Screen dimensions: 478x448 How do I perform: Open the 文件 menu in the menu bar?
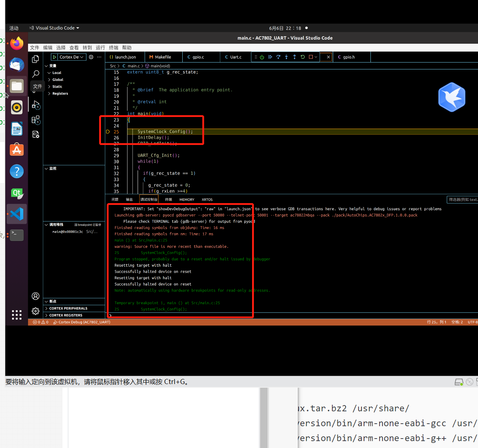[35, 48]
